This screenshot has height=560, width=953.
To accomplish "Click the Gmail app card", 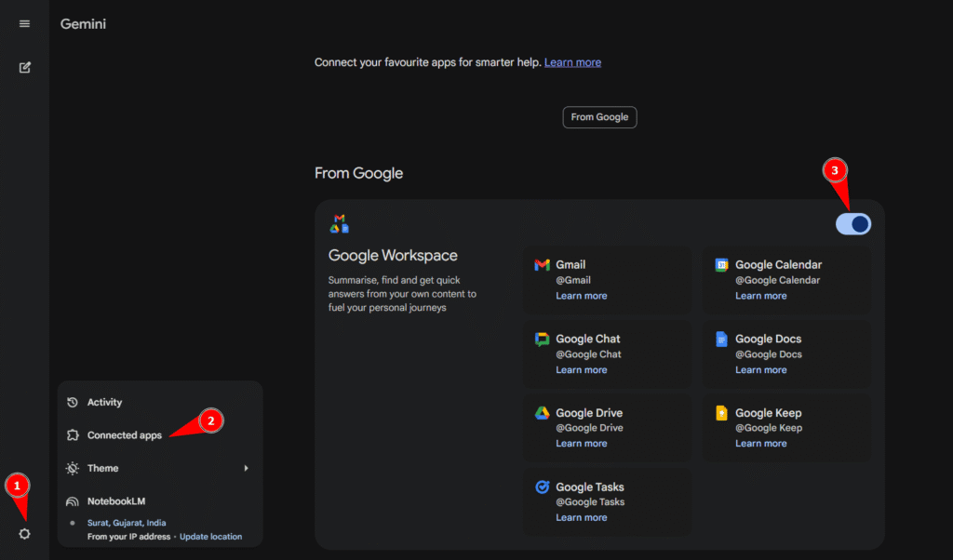I will (x=607, y=279).
